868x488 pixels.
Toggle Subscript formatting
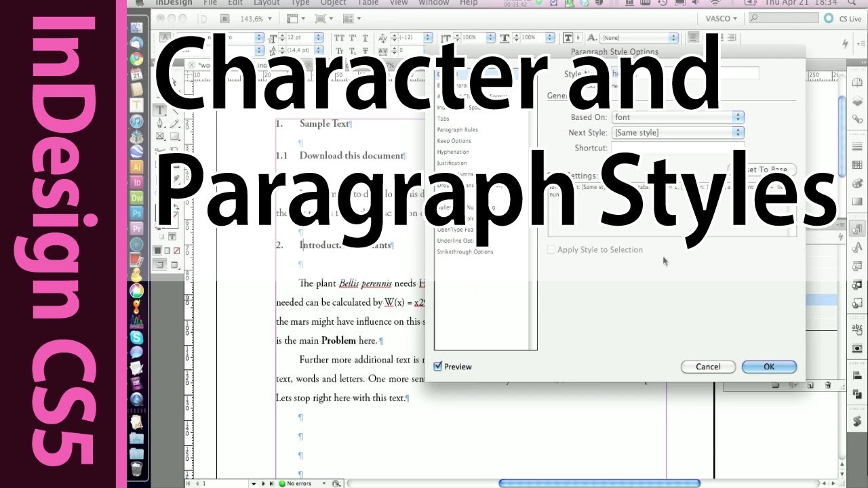(352, 51)
